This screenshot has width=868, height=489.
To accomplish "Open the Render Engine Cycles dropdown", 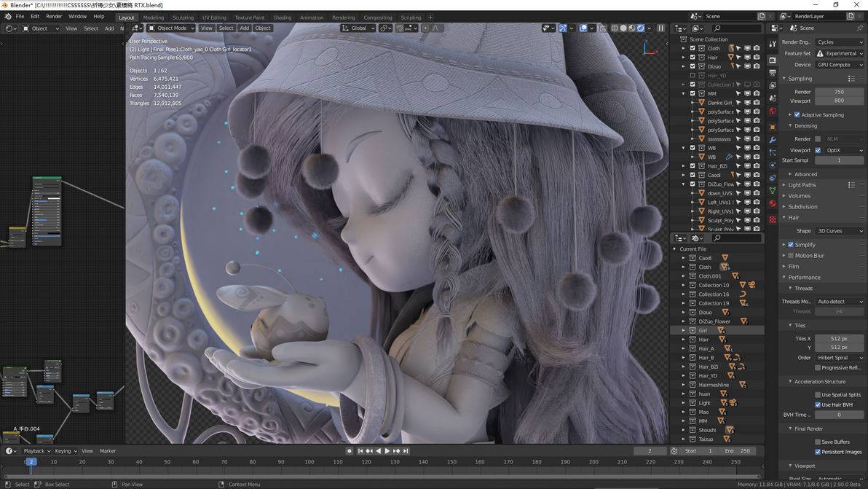I will pos(839,42).
